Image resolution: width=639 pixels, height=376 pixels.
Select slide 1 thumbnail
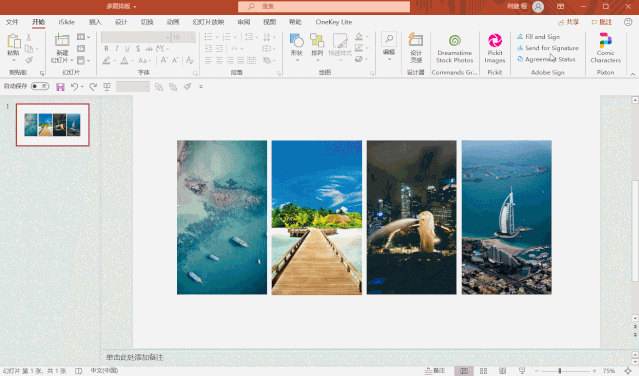pos(53,125)
